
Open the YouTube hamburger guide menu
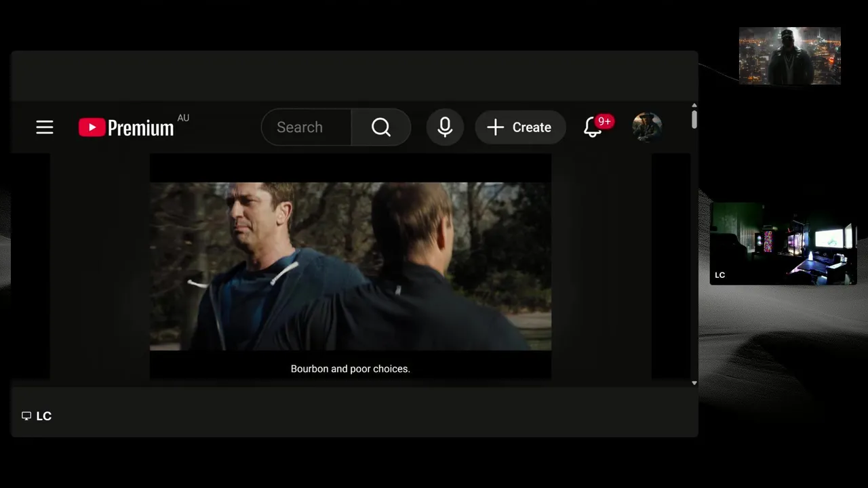tap(45, 127)
